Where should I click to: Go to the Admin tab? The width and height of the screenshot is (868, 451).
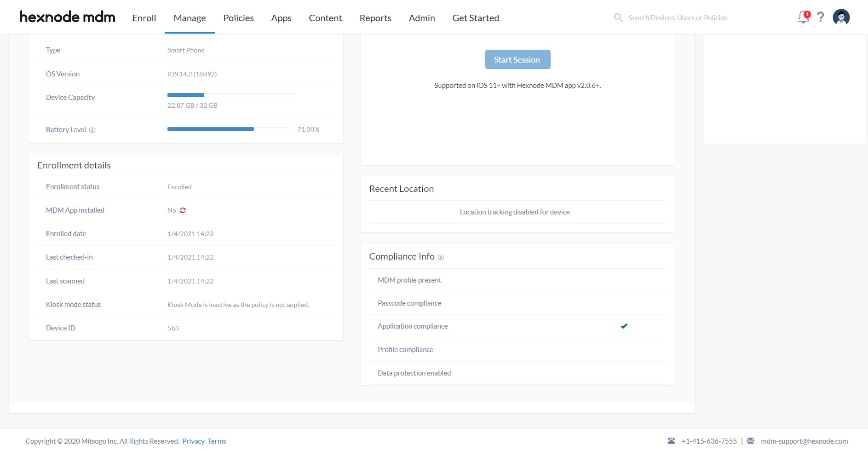pos(422,18)
